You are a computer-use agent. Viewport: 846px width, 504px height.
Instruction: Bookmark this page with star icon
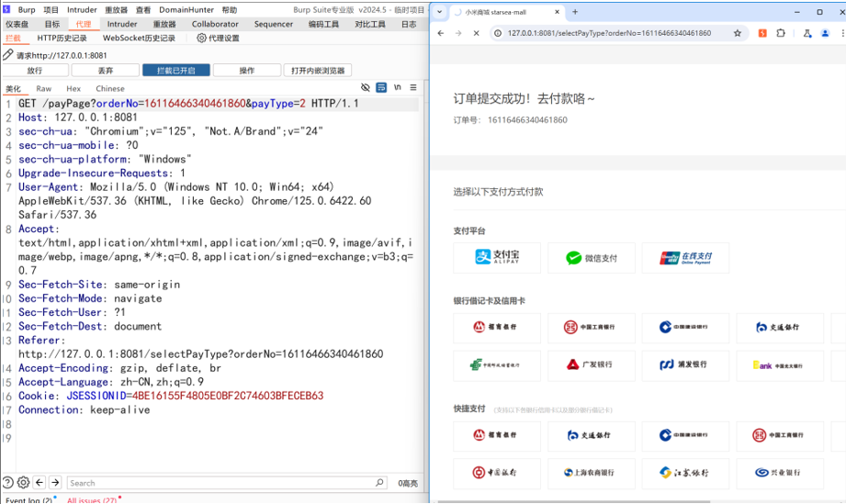(x=737, y=33)
